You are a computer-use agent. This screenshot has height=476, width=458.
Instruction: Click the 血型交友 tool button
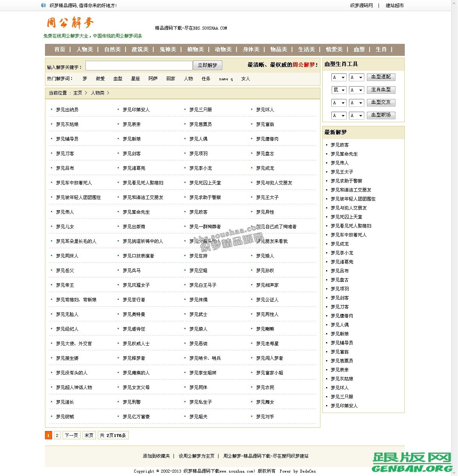(381, 102)
